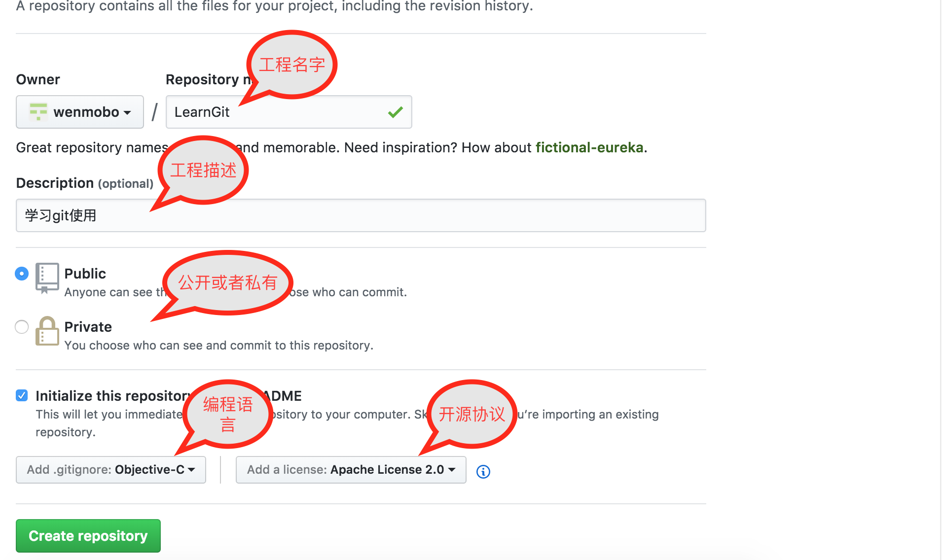Click the Create repository button
Screen dimensions: 942x560
(x=88, y=536)
